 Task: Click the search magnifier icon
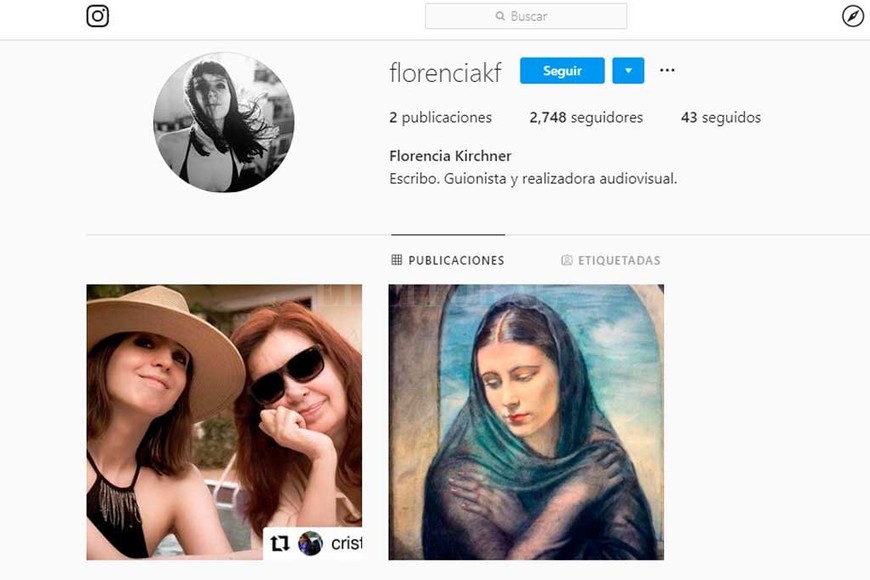pos(500,16)
